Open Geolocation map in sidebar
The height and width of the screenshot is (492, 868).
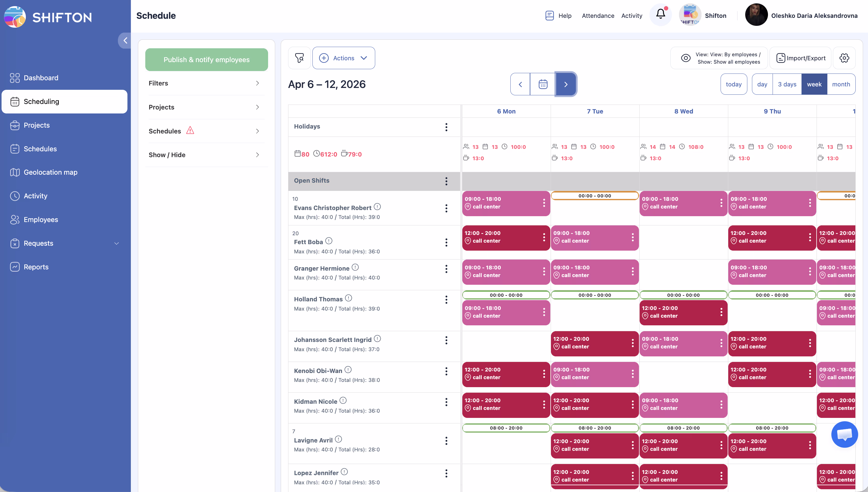click(50, 172)
